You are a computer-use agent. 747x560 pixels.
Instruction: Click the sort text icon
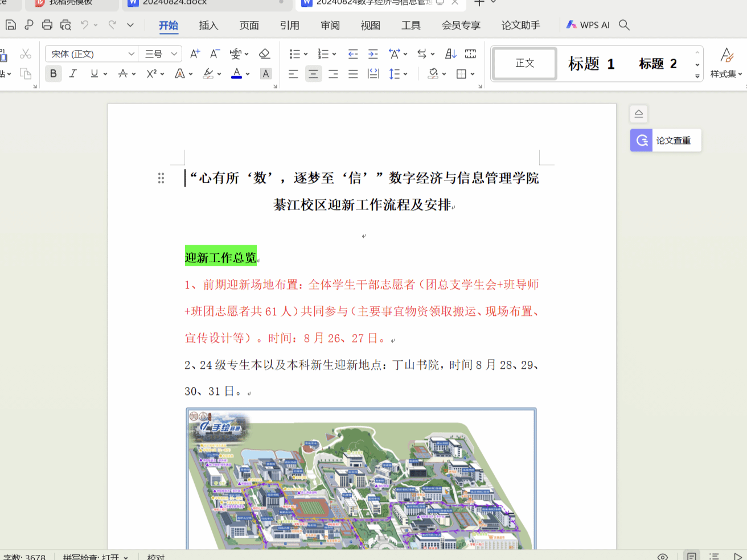[450, 54]
